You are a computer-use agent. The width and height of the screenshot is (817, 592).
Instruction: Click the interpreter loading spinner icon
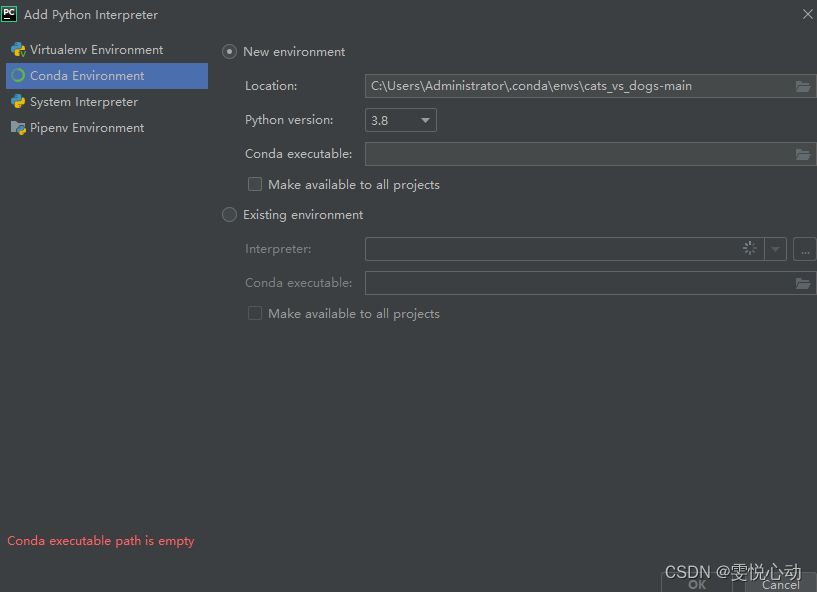pyautogui.click(x=750, y=248)
